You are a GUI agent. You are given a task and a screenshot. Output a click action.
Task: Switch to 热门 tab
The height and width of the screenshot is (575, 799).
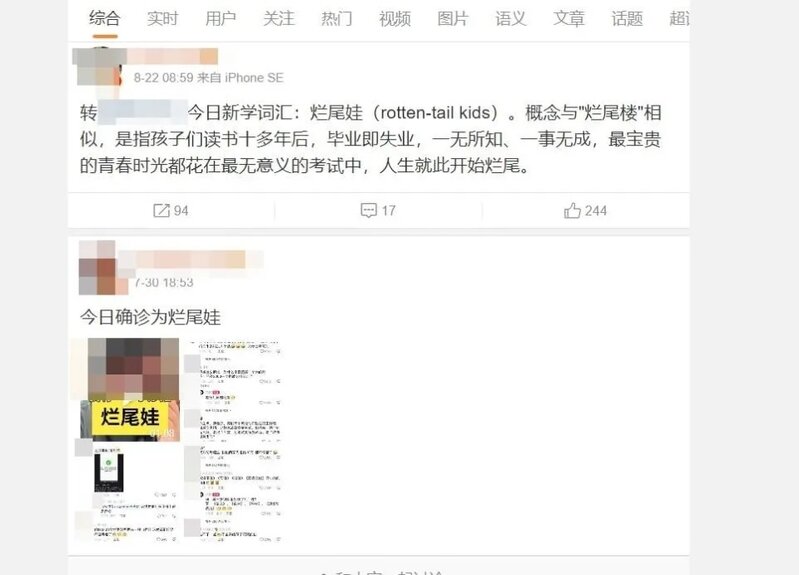point(337,19)
